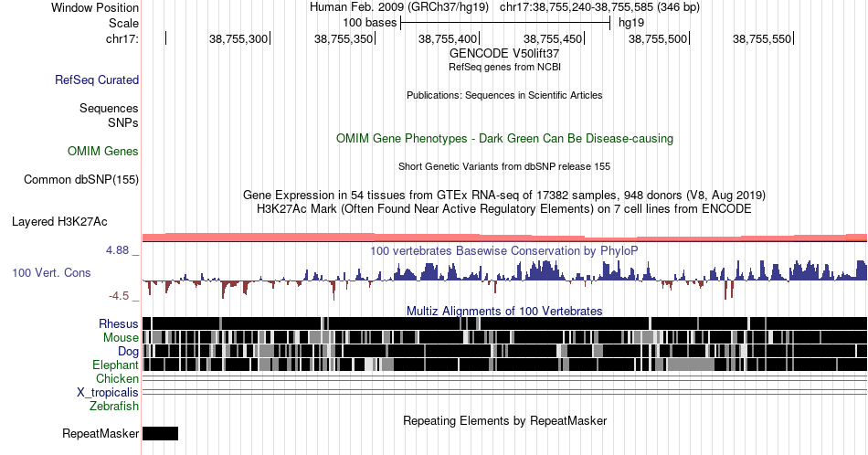Click the -4.5 PhyloP lower axis value
This screenshot has height=455, width=868.
tap(119, 296)
